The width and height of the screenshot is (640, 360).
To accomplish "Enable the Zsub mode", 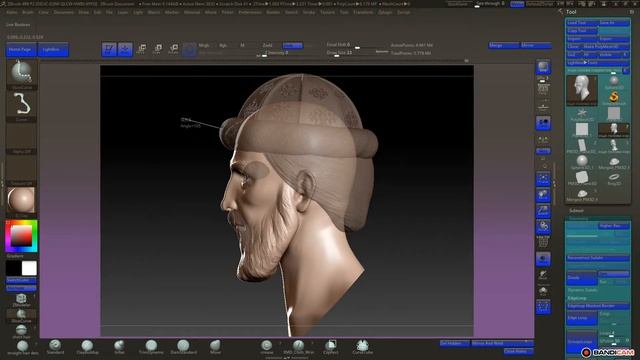I will 293,45.
